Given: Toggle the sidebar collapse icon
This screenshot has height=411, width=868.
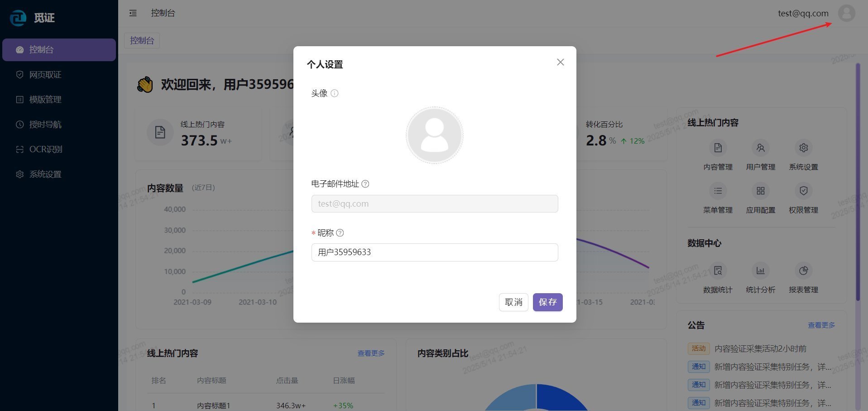Looking at the screenshot, I should pos(133,13).
